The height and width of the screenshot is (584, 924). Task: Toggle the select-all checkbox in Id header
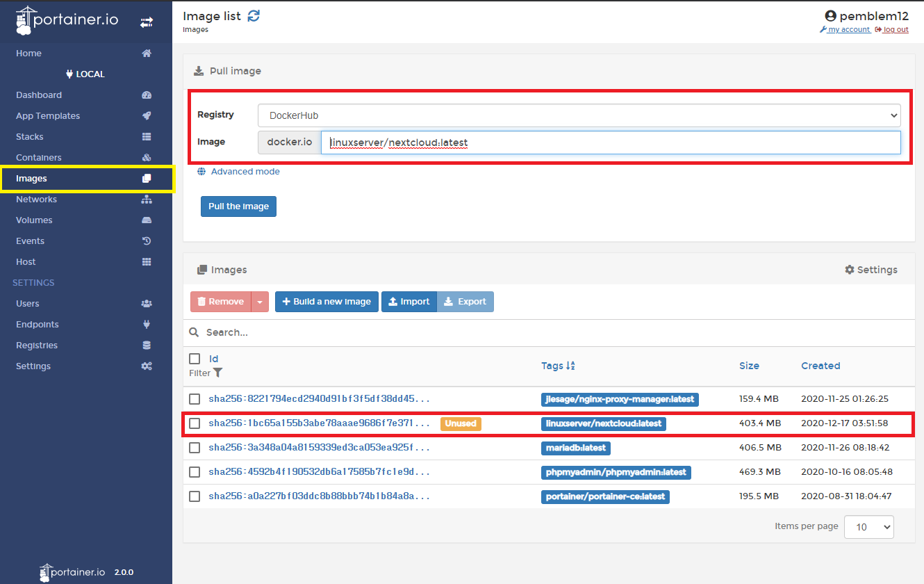click(x=195, y=359)
